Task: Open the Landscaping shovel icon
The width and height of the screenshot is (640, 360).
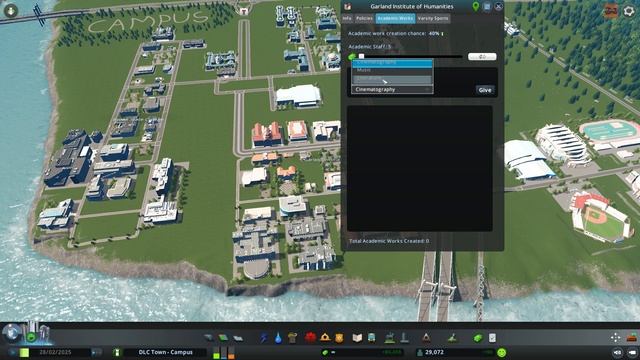Action: (x=452, y=338)
